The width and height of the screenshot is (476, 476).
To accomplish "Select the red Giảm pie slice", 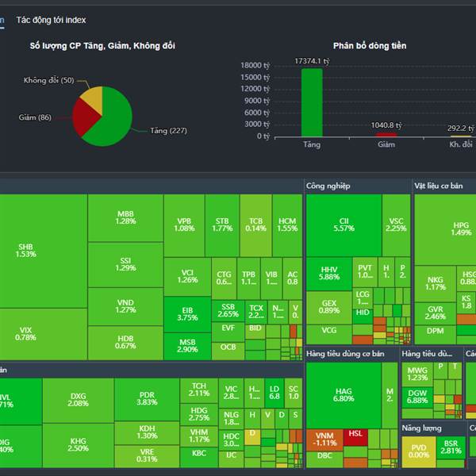I will 85,117.
